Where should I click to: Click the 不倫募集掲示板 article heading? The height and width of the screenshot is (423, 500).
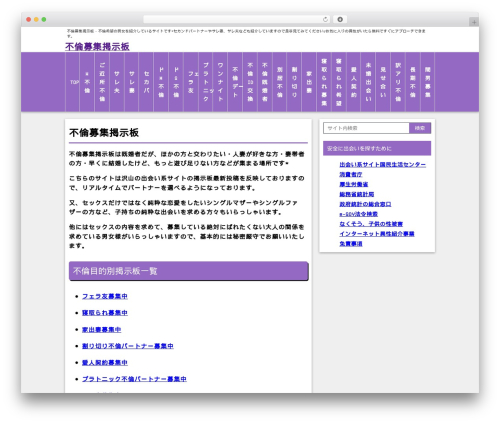104,133
